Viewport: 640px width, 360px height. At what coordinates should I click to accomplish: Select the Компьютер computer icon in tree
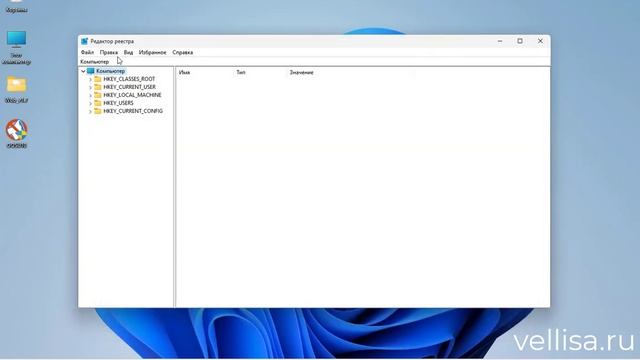[x=91, y=71]
